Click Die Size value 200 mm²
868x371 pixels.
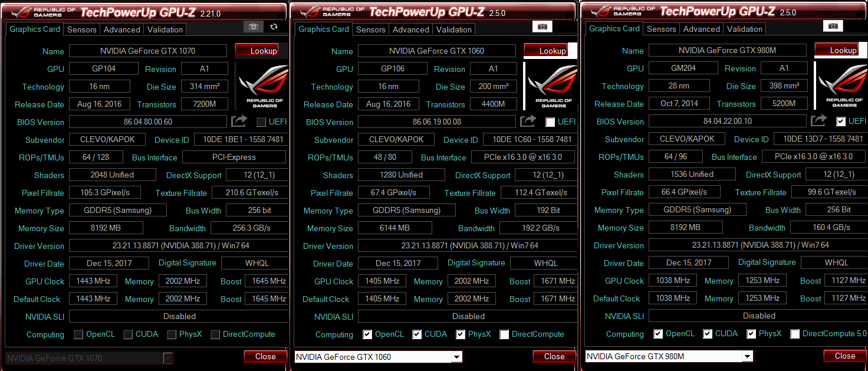[494, 86]
